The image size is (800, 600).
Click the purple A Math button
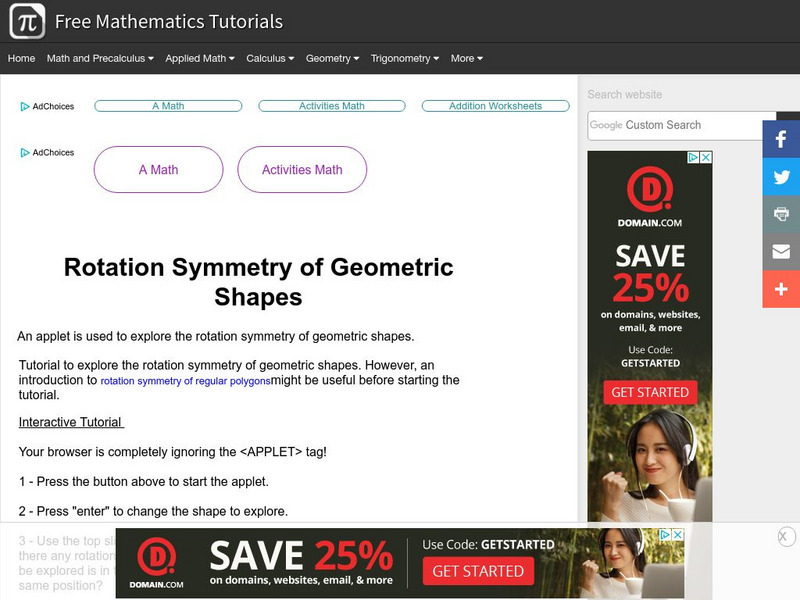[x=159, y=169]
